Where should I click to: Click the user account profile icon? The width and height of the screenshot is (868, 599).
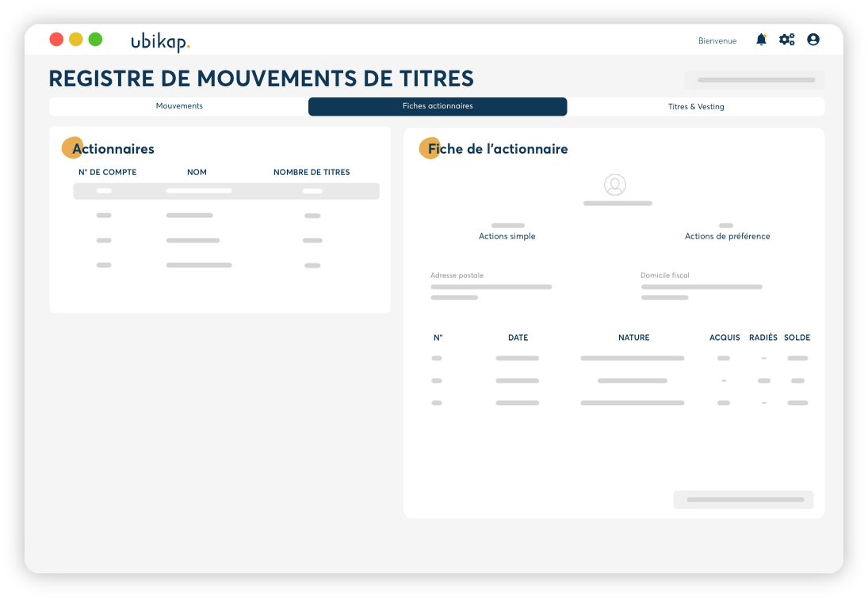point(813,40)
